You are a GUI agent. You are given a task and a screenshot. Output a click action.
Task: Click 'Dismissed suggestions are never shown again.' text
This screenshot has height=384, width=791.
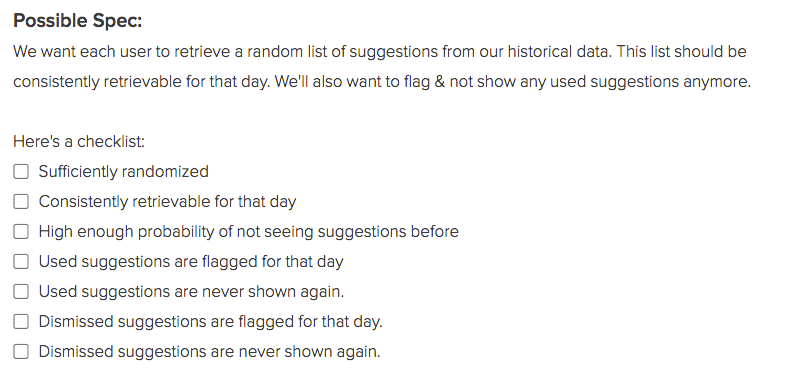209,351
